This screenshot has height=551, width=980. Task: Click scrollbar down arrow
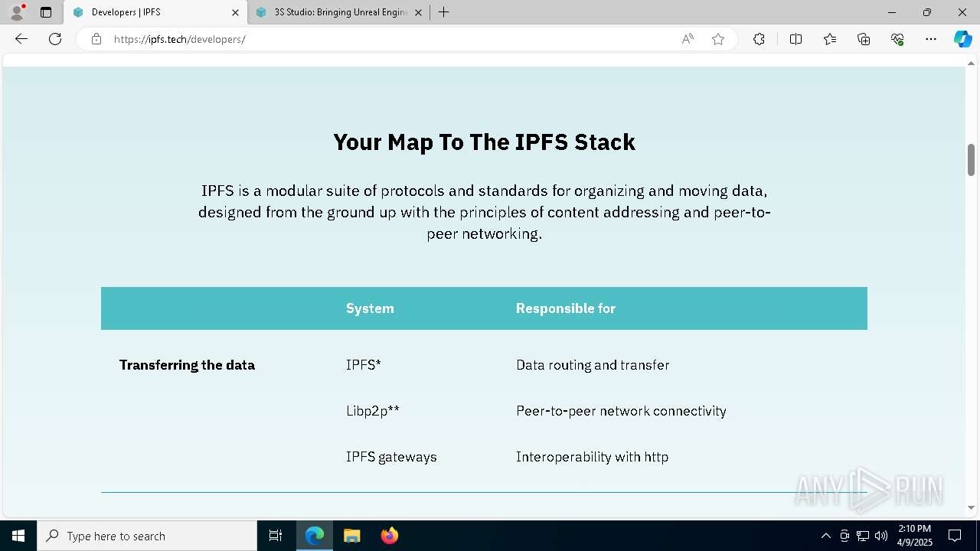pos(971,507)
